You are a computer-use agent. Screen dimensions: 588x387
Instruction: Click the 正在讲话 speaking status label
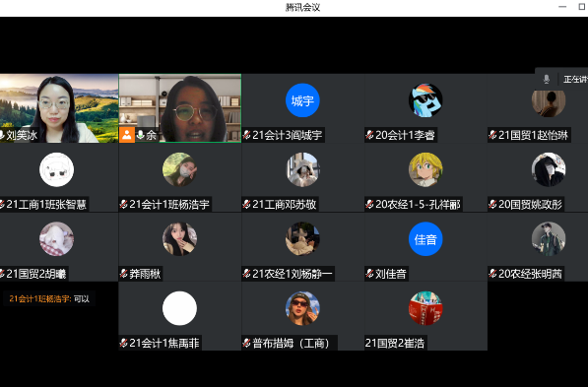point(575,79)
